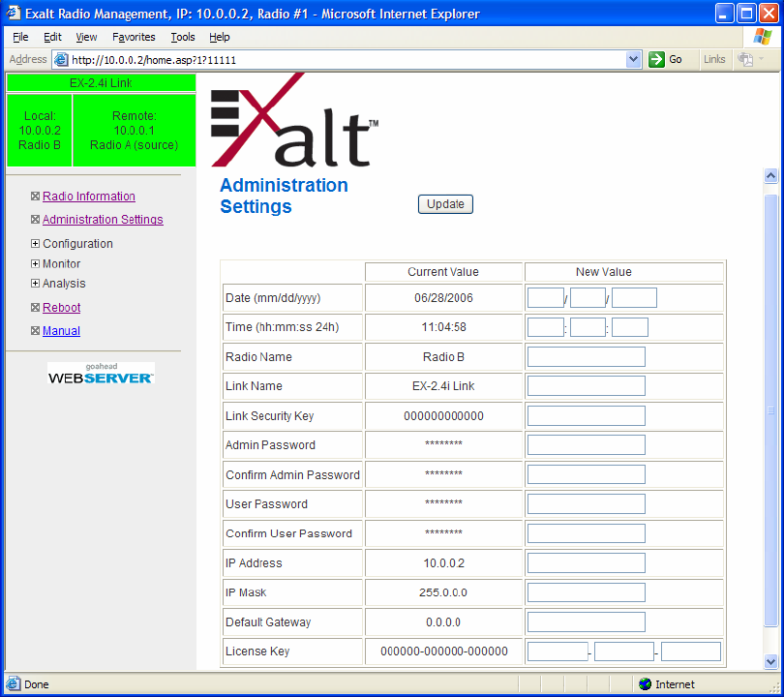
Task: Click the Date day input box
Action: point(588,297)
